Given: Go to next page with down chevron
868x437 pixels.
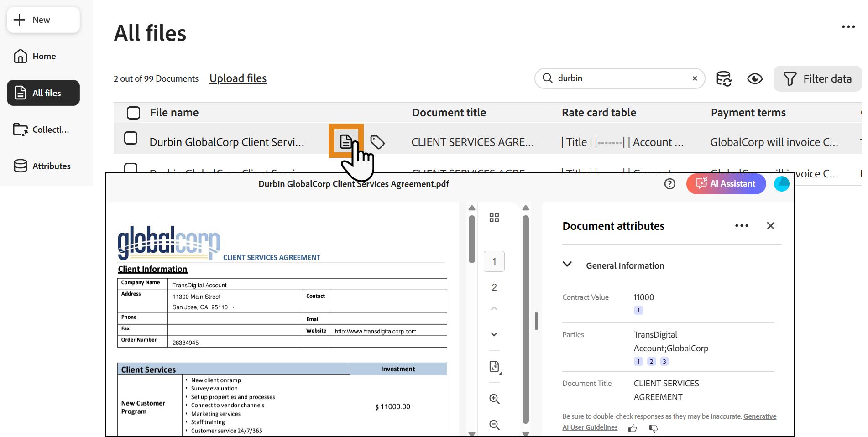Looking at the screenshot, I should click(x=494, y=334).
